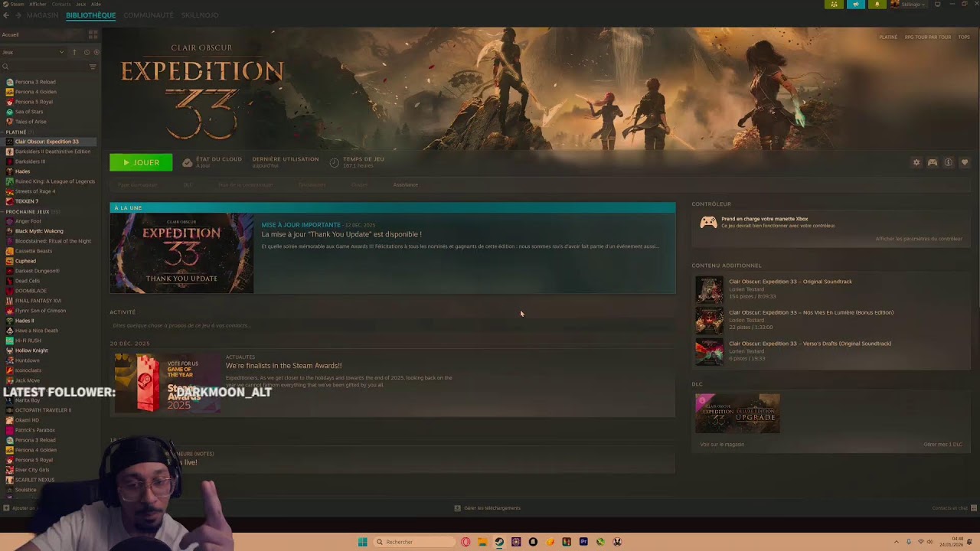Open Gérer les téléchargements
980x551 pixels.
pos(492,508)
